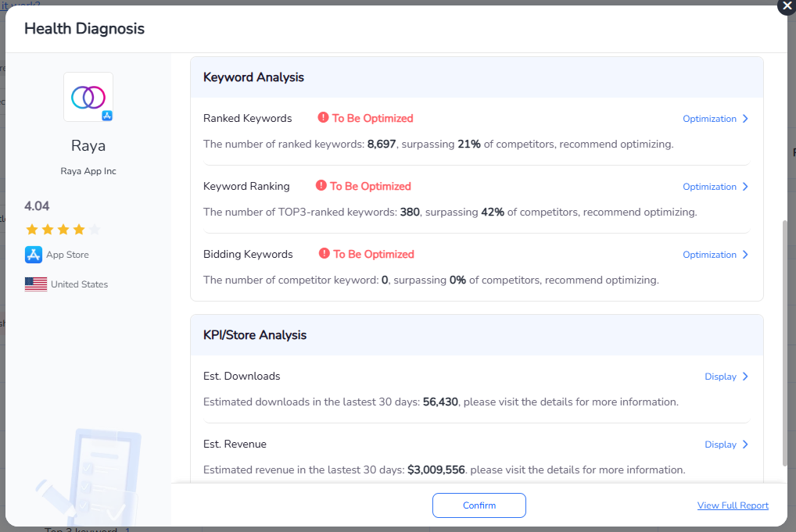796x532 pixels.
Task: Click the Keyword Analysis section header
Action: click(x=253, y=77)
